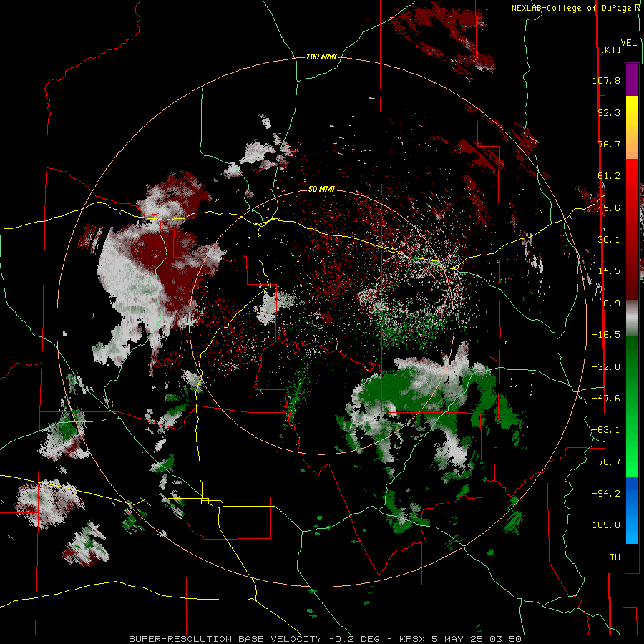This screenshot has height=644, width=644.
Task: Click the 100 NMI range ring label
Action: [x=321, y=57]
